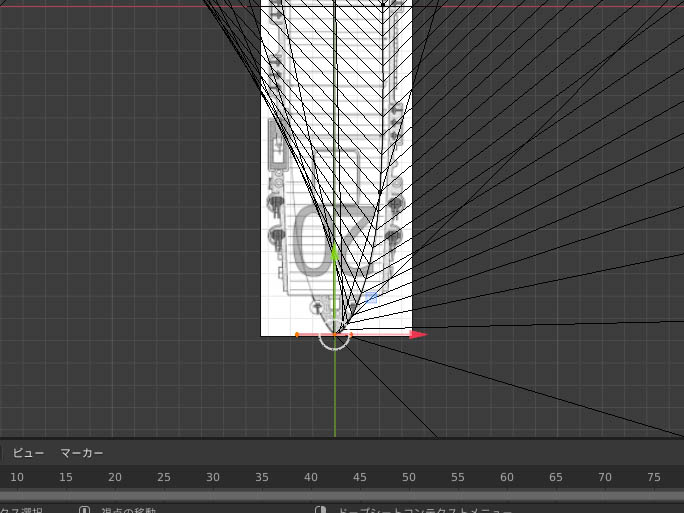
Task: Jump to frame 65 on the timeline
Action: (556, 477)
